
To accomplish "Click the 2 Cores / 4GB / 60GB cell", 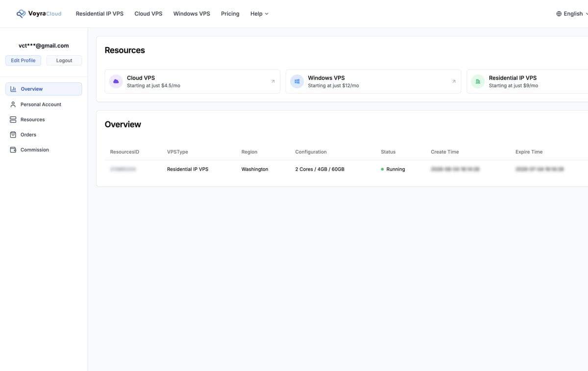I will pos(319,169).
